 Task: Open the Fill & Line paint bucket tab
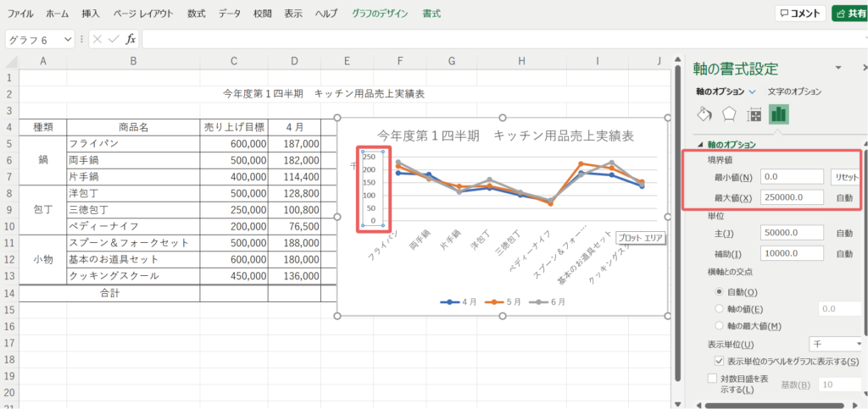click(x=704, y=114)
